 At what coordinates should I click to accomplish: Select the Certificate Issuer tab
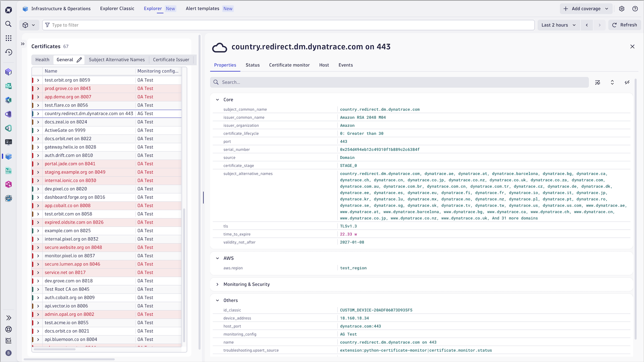(x=171, y=60)
